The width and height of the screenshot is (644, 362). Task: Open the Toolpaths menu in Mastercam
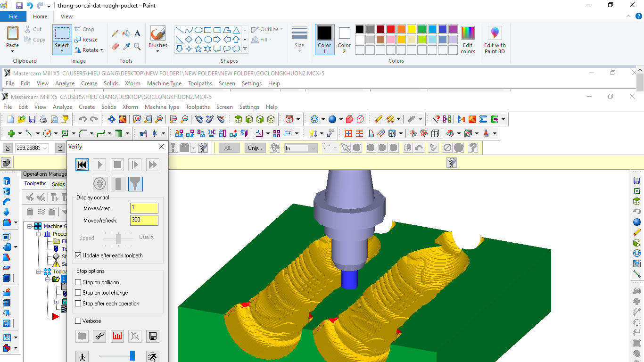click(198, 107)
